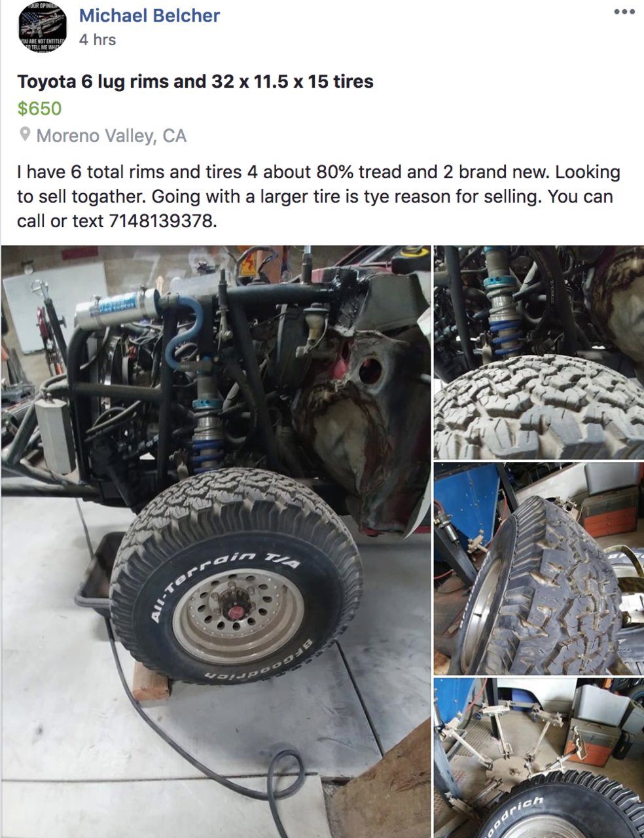Viewport: 644px width, 838px height.
Task: Open the bottom tire changer photo
Action: coord(539,758)
